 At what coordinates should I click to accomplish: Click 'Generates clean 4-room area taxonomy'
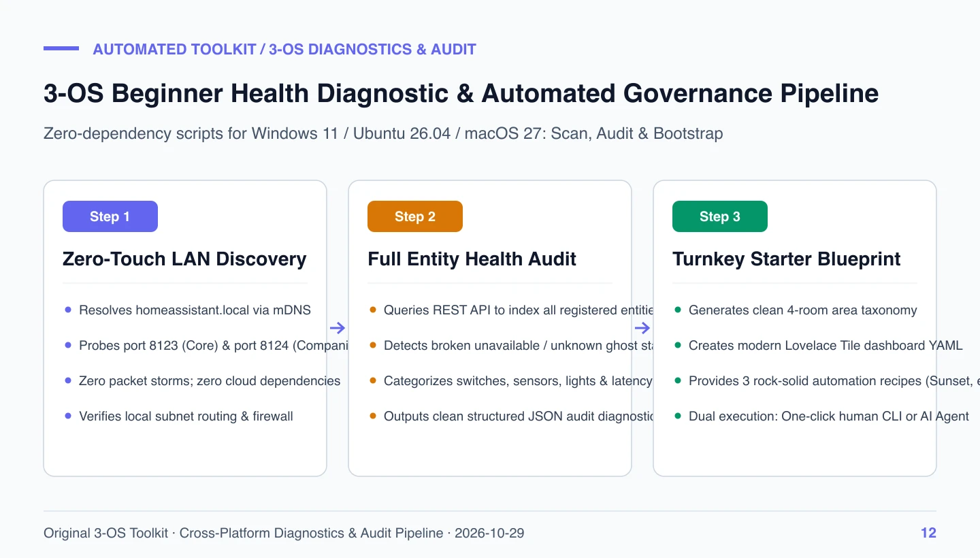[x=803, y=310]
